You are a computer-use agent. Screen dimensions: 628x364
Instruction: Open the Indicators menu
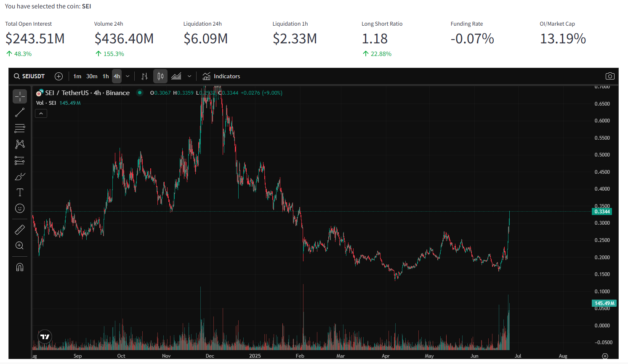click(221, 76)
